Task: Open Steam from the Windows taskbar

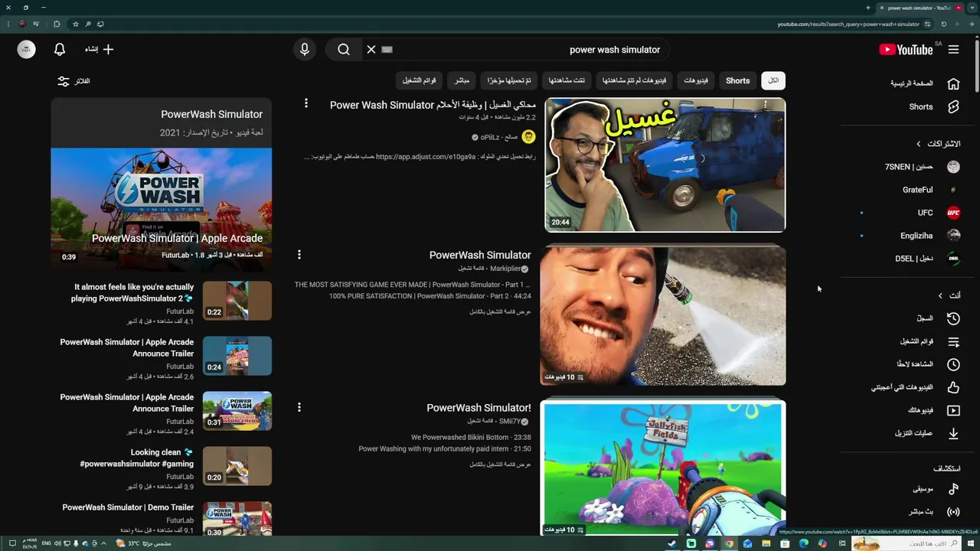Action: tap(672, 543)
